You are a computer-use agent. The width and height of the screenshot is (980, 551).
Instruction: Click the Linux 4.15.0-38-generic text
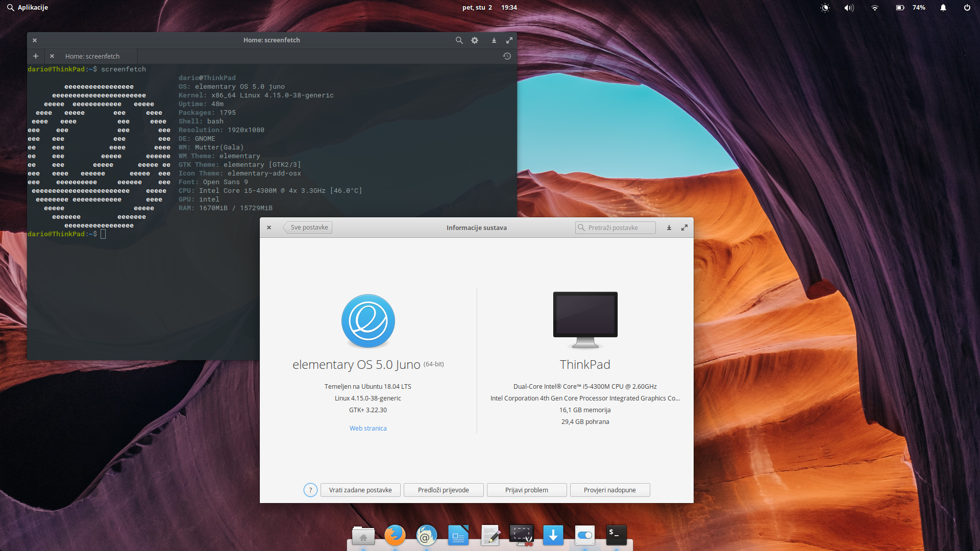(x=368, y=398)
